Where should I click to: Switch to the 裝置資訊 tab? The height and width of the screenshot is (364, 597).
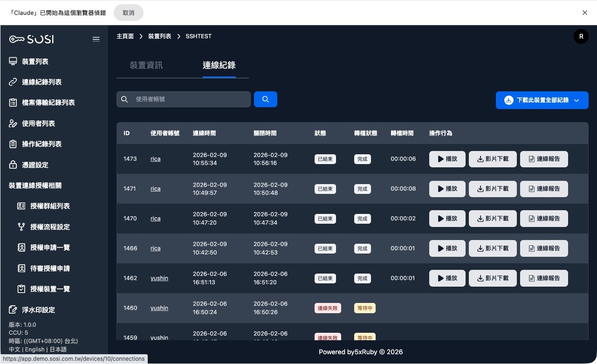pyautogui.click(x=146, y=65)
